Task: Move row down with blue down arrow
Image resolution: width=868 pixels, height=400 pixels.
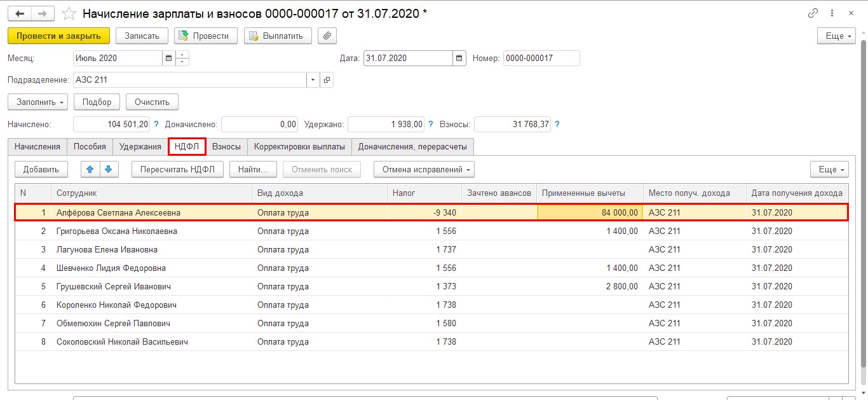Action: coord(108,169)
